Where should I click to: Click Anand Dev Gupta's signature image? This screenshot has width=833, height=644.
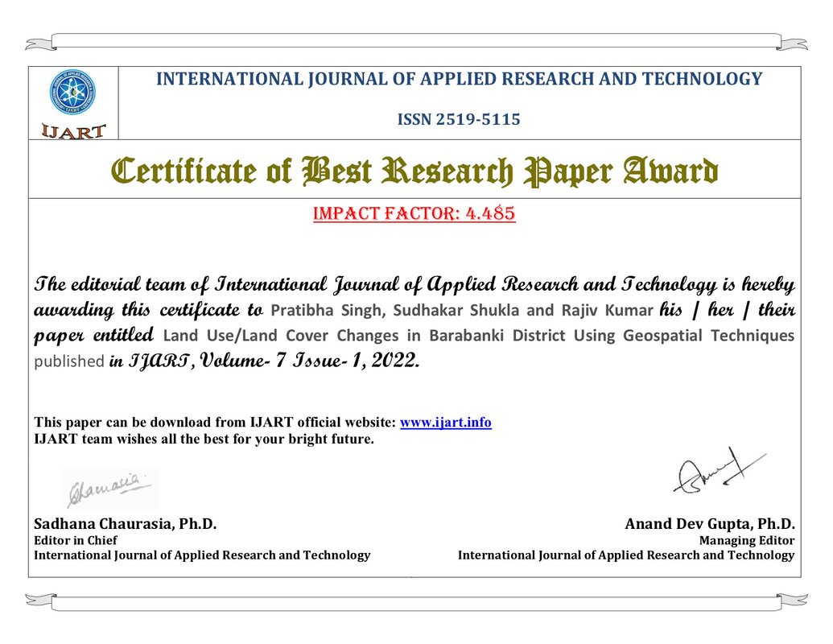[720, 472]
